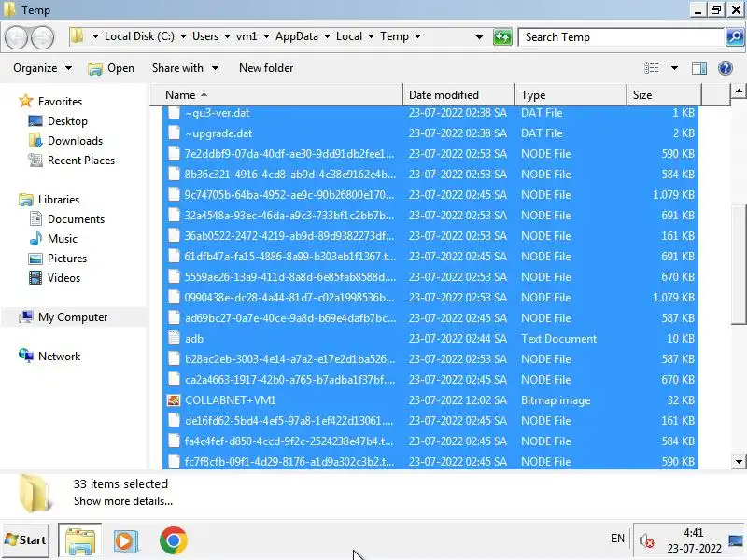Screen dimensions: 747x560
Task: Sort by the Date modified column
Action: coord(458,95)
